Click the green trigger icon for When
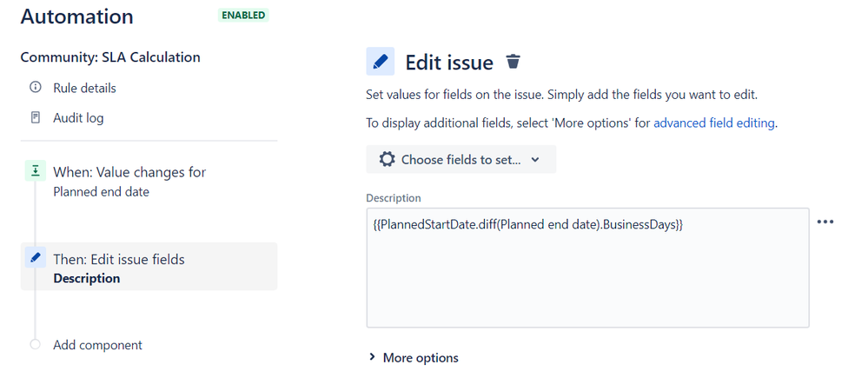868x378 pixels. 36,171
